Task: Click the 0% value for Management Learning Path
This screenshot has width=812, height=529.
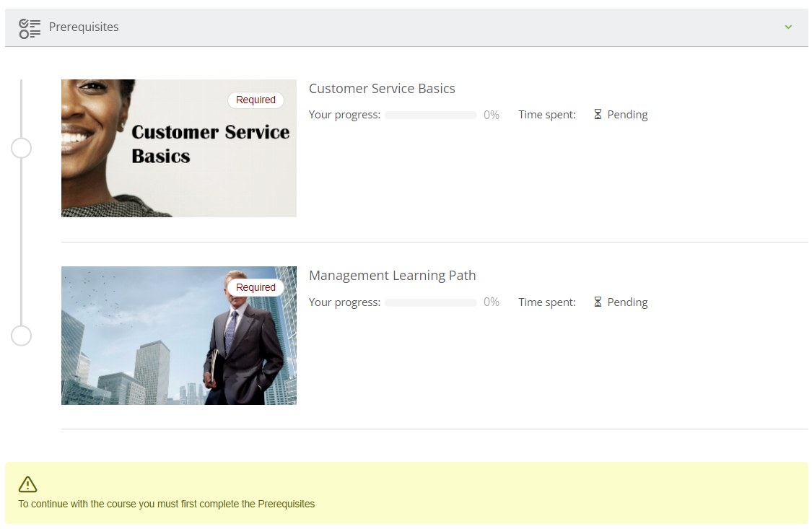Action: pos(492,302)
